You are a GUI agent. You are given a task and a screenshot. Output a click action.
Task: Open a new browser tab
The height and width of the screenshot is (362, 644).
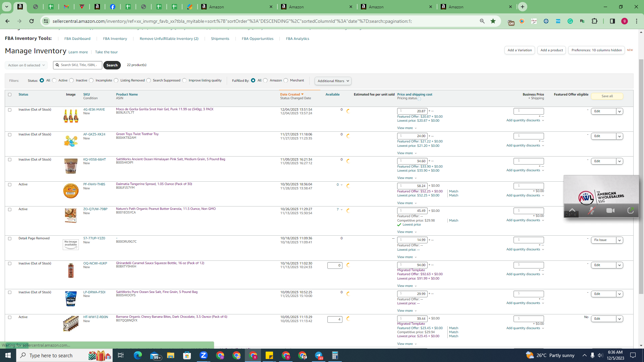point(523,7)
